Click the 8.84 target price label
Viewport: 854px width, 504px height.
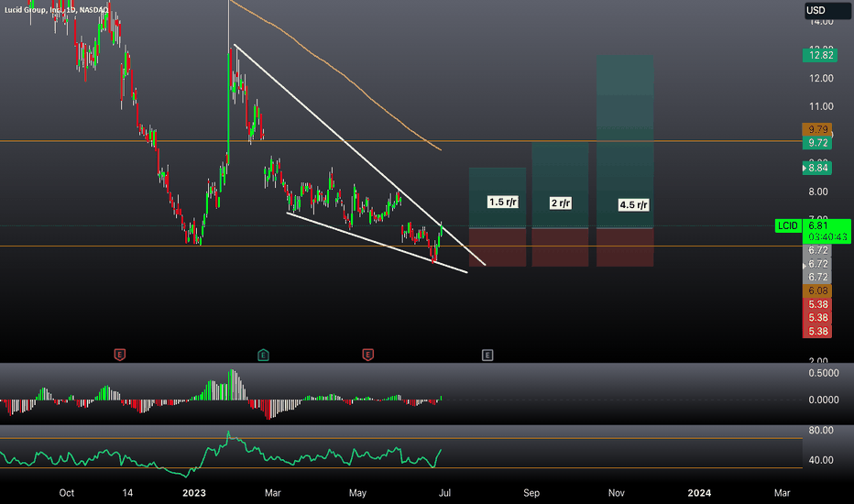[x=817, y=168]
